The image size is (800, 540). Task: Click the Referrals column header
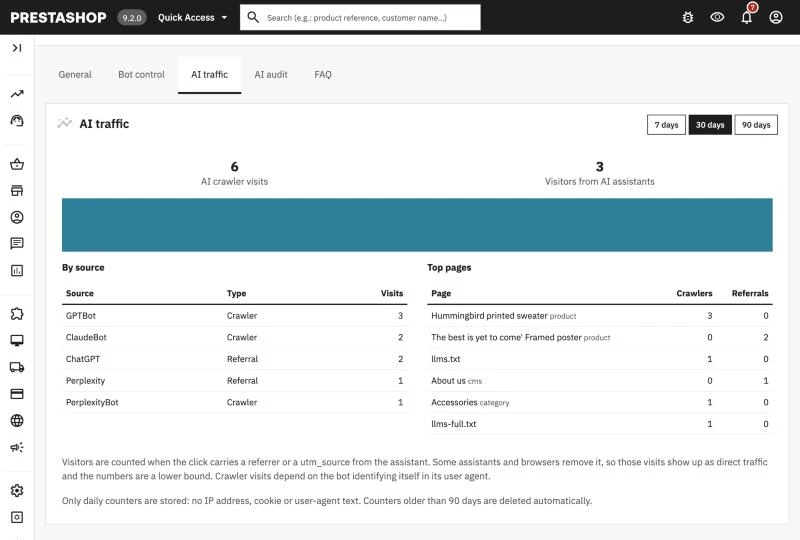(x=750, y=293)
